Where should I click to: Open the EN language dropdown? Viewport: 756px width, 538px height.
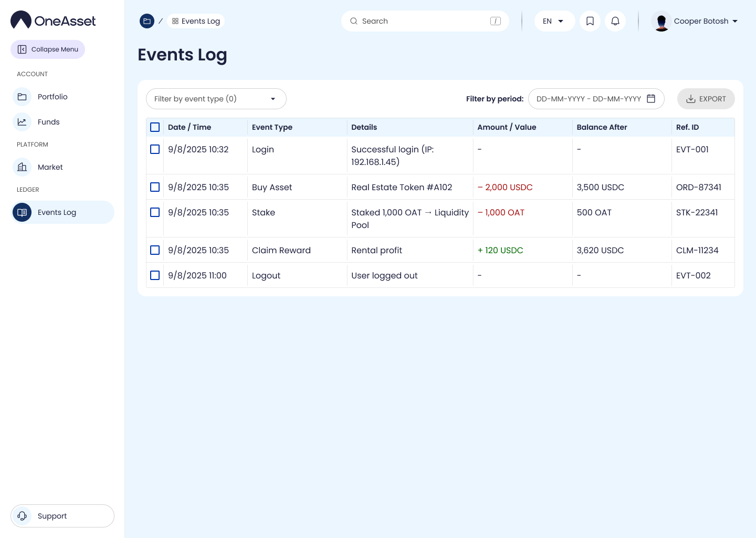click(554, 21)
